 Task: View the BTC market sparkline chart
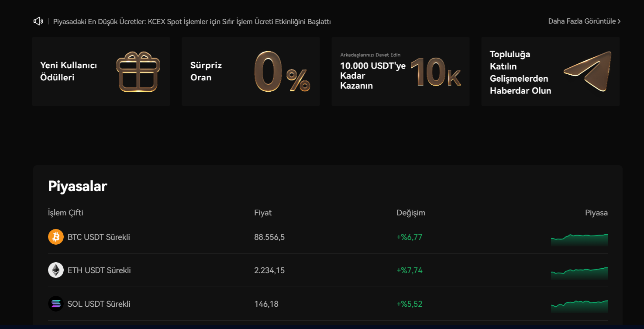[x=579, y=239]
